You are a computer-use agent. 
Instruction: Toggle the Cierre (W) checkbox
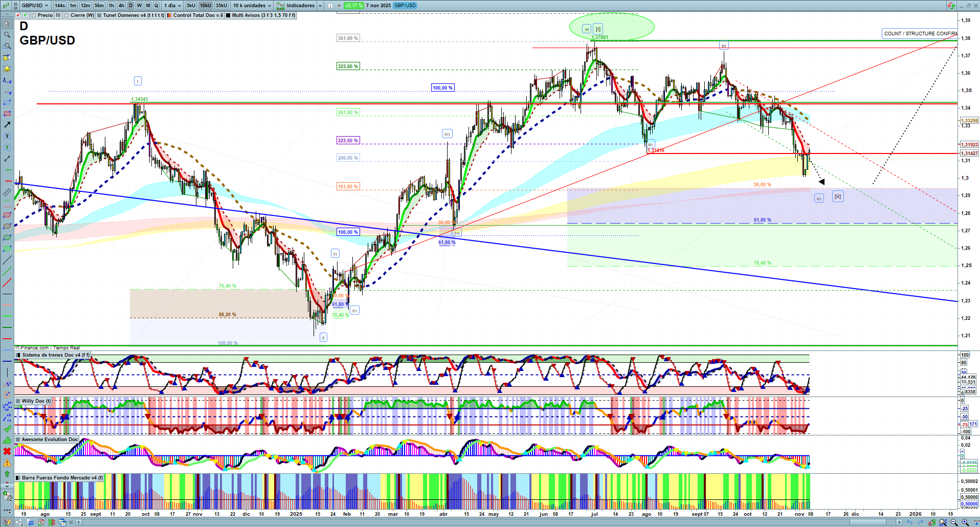(67, 15)
